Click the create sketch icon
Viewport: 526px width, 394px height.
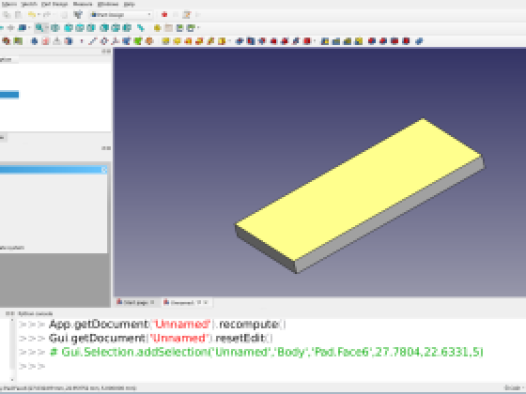pos(18,41)
